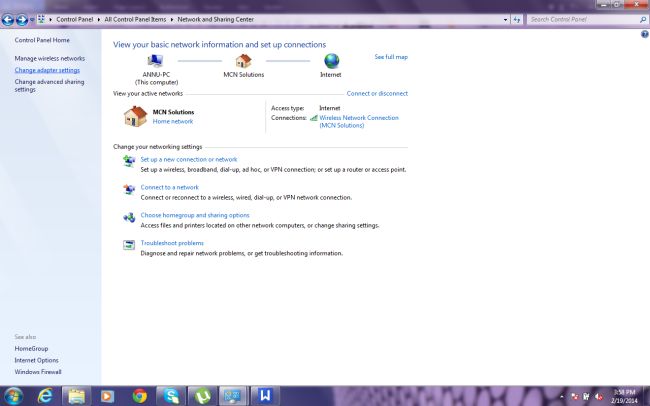Open Word from taskbar

[265, 396]
